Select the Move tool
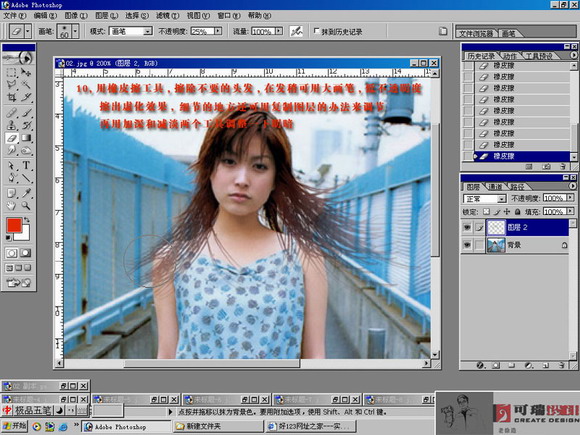The width and height of the screenshot is (580, 435). point(26,72)
